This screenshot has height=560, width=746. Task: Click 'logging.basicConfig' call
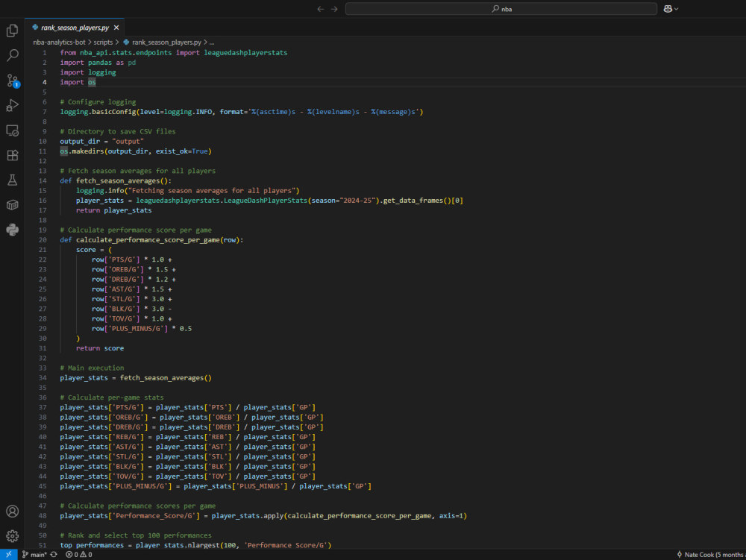pyautogui.click(x=98, y=112)
